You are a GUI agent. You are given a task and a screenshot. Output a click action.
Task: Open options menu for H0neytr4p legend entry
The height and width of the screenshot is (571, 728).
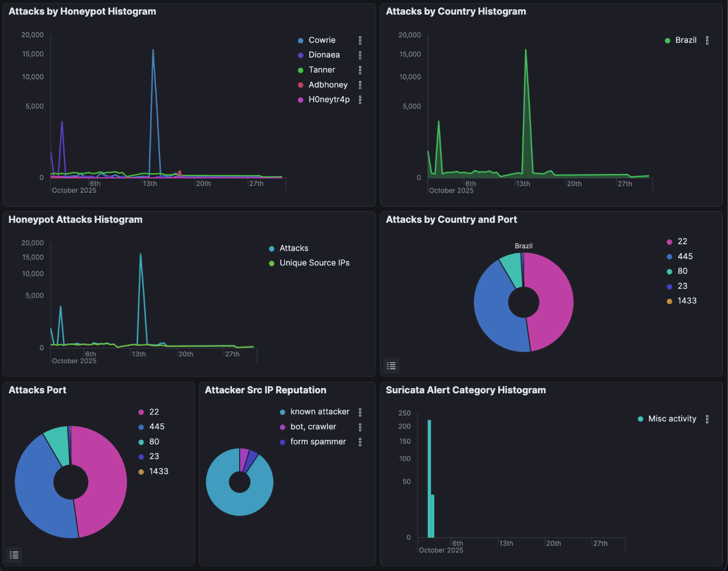click(x=360, y=99)
